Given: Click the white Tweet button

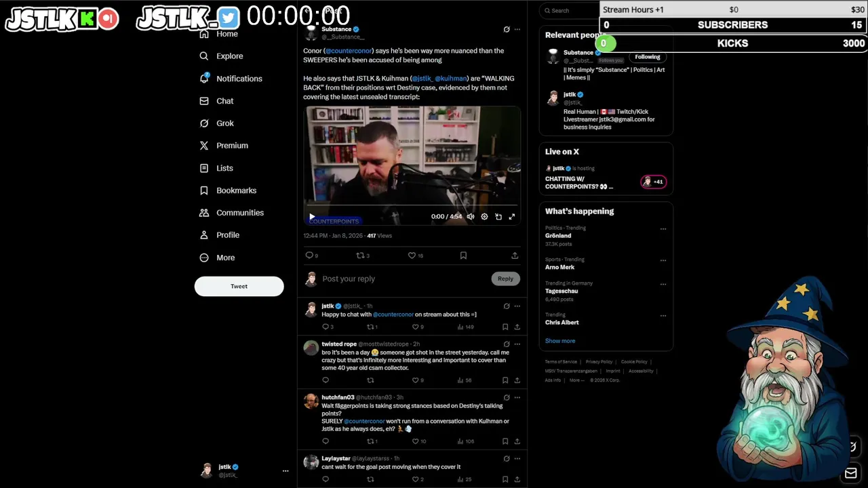Looking at the screenshot, I should (239, 286).
